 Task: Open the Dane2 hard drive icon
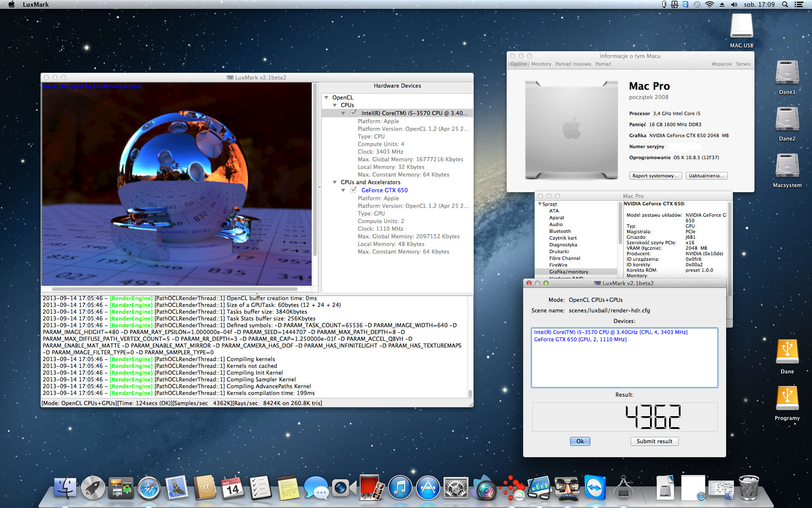[787, 124]
